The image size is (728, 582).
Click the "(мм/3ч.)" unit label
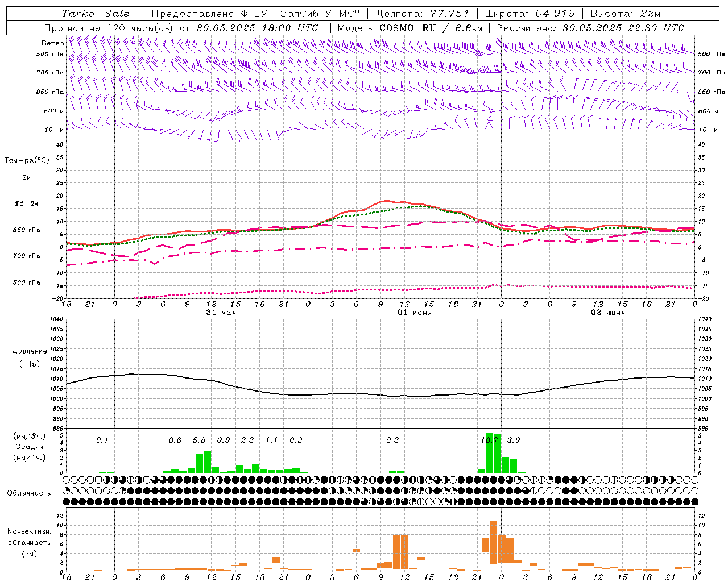30,436
